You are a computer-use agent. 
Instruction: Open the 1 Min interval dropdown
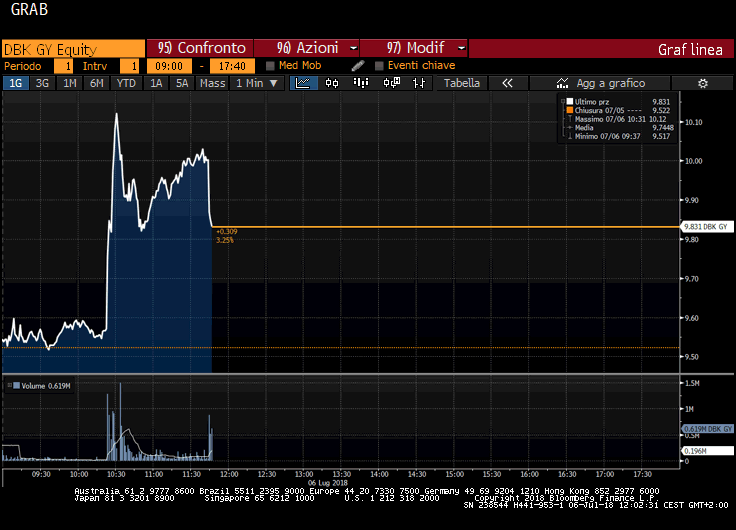click(257, 83)
